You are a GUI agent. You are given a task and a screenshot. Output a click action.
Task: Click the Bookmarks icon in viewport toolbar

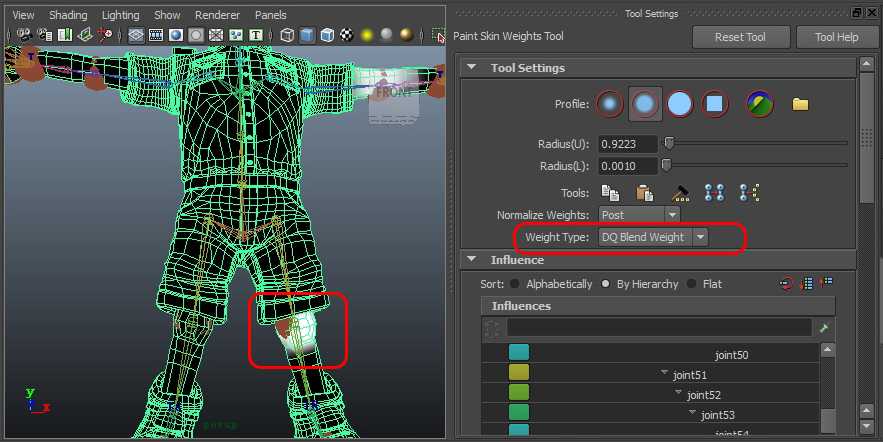coord(65,35)
